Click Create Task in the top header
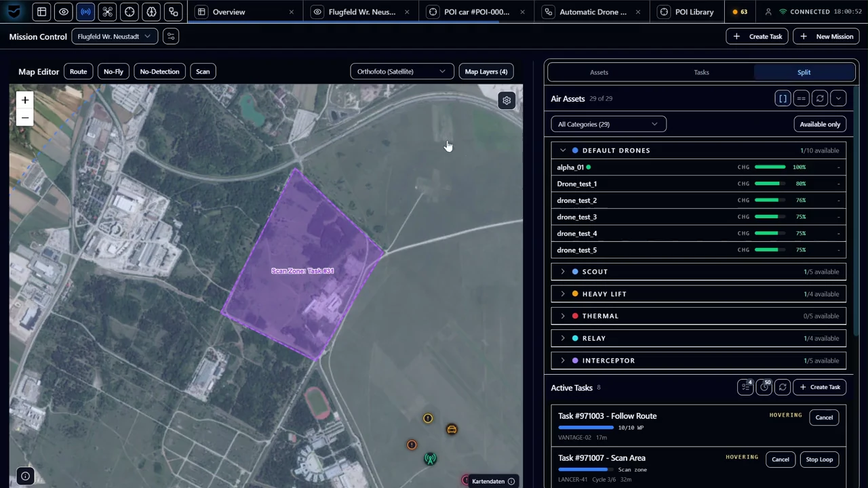Image resolution: width=868 pixels, height=488 pixels. 757,37
